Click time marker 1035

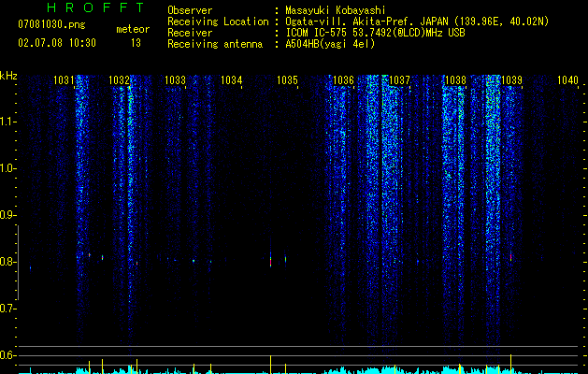click(x=287, y=80)
